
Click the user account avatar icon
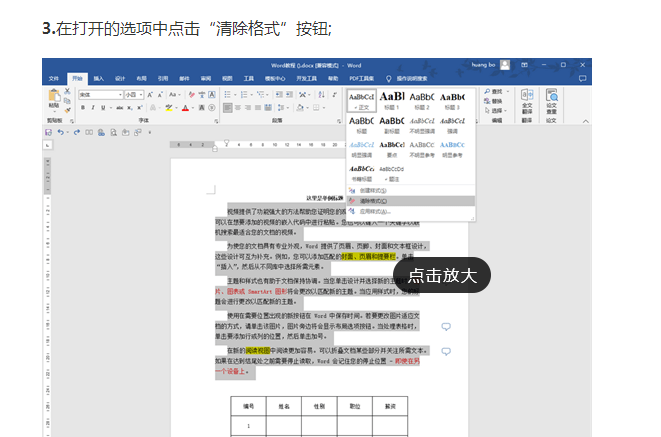tap(505, 65)
